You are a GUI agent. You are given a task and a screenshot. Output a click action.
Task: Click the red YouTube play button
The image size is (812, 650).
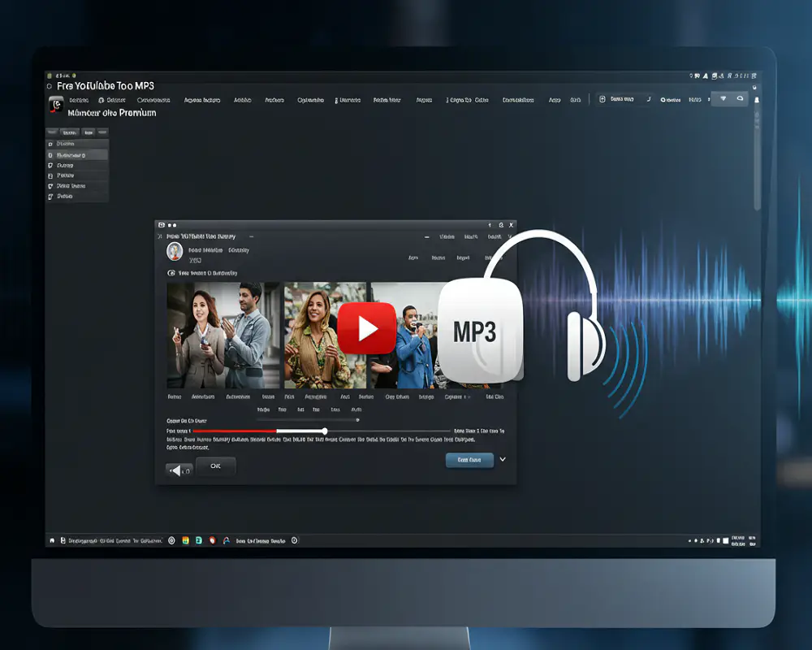[x=367, y=328]
